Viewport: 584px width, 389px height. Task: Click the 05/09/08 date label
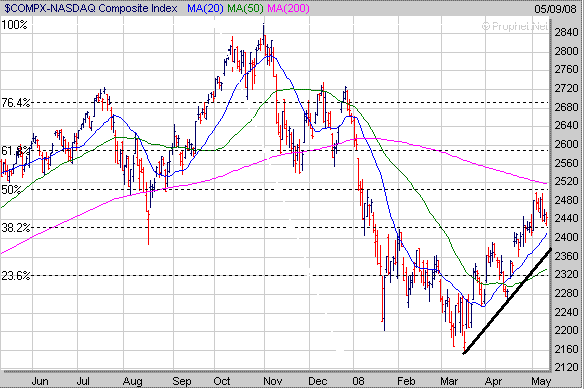click(555, 9)
